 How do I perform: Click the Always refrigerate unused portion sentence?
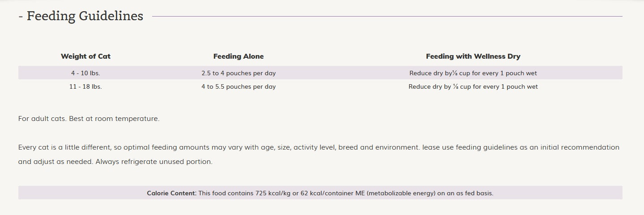click(x=154, y=162)
